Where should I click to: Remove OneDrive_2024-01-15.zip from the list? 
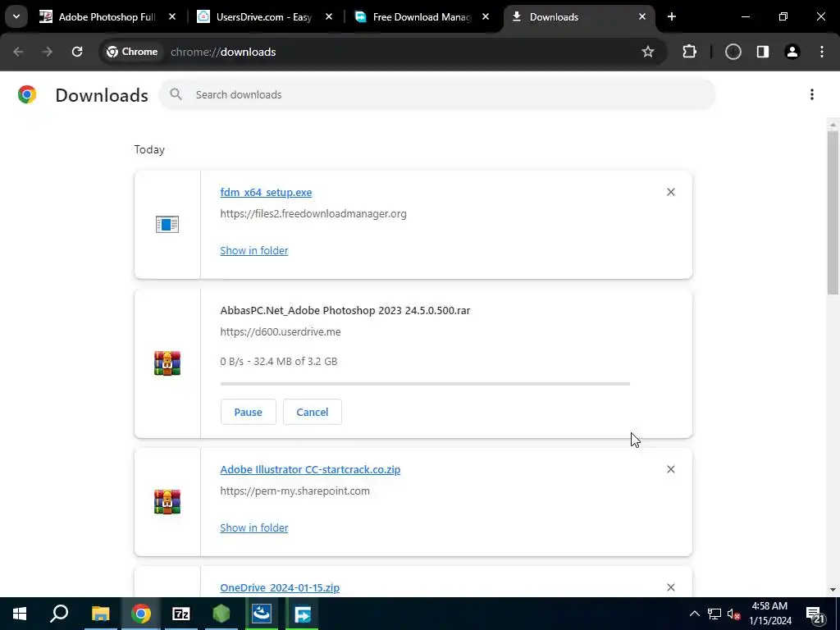point(671,587)
